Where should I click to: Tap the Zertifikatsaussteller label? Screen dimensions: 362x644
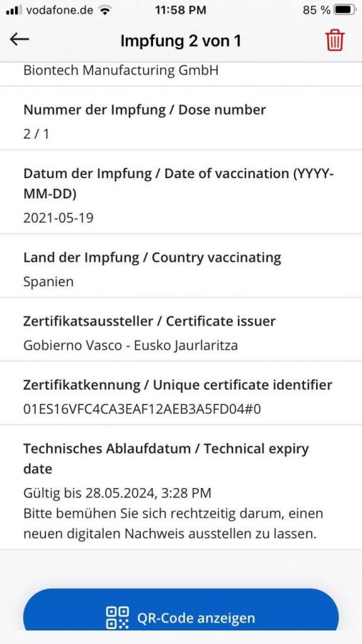(150, 321)
